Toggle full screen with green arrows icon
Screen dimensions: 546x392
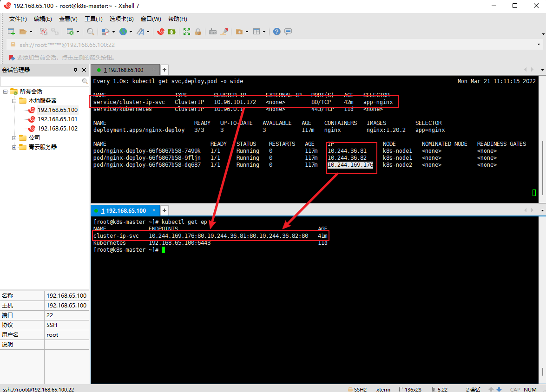pos(187,32)
